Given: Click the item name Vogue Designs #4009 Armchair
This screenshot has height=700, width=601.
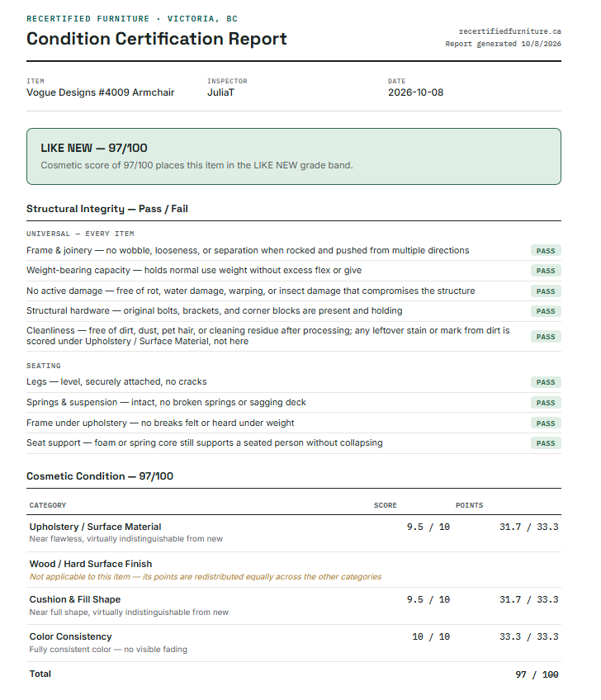Looking at the screenshot, I should coord(101,92).
